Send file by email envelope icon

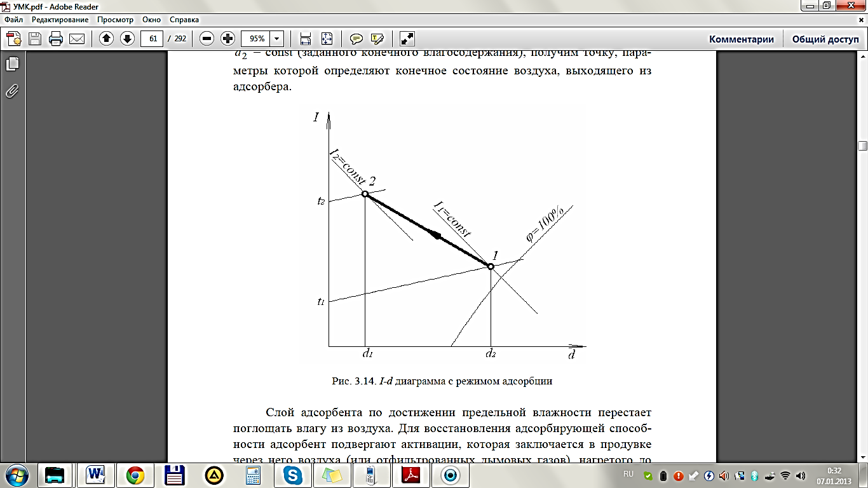click(x=77, y=39)
